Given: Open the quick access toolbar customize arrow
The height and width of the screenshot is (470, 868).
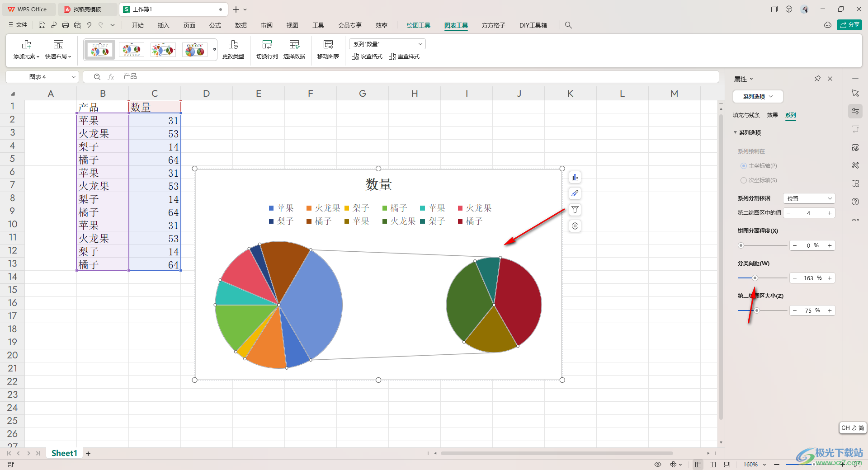Looking at the screenshot, I should click(113, 25).
